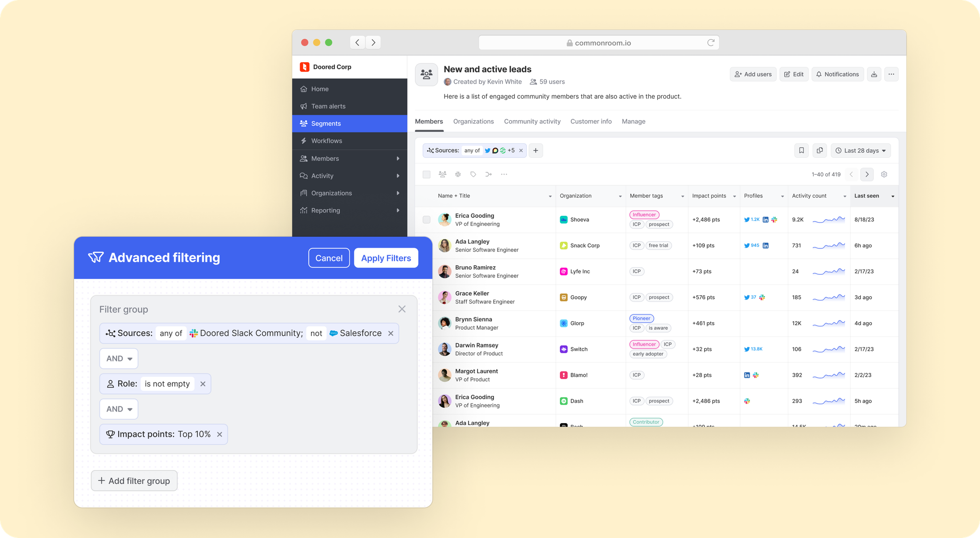Switch to the Organizations tab
The image size is (980, 538).
click(473, 121)
